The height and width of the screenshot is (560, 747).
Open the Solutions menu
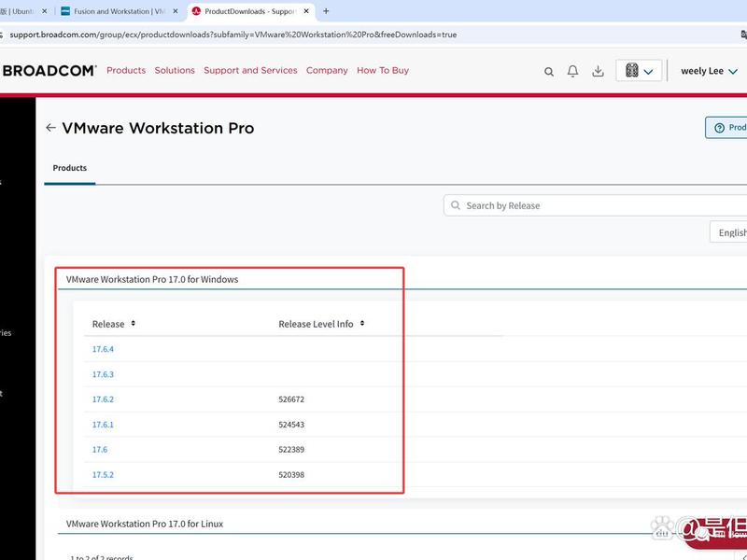tap(175, 71)
